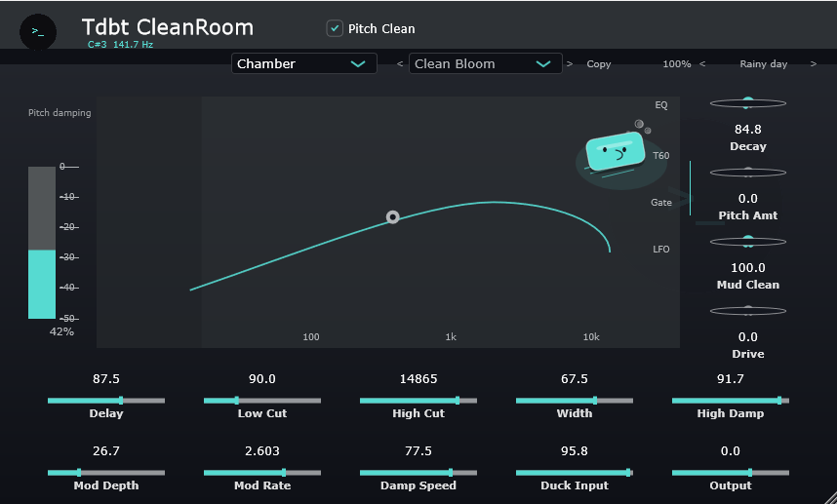Click the Output slider
Image resolution: width=837 pixels, height=504 pixels.
click(x=731, y=473)
